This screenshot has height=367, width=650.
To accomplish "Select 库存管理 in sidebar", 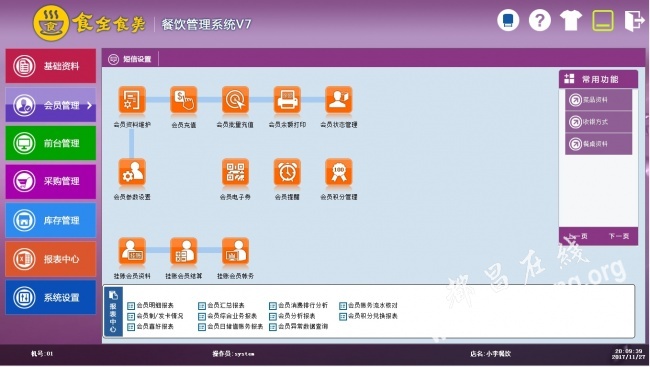I will coord(51,220).
